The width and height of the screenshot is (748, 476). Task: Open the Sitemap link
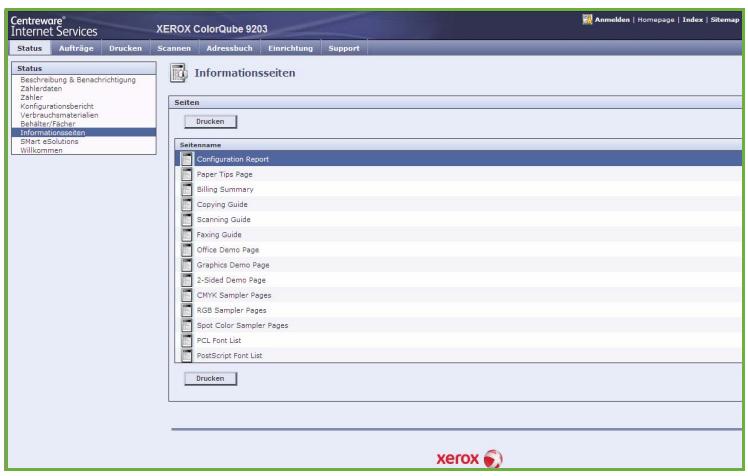pyautogui.click(x=725, y=20)
